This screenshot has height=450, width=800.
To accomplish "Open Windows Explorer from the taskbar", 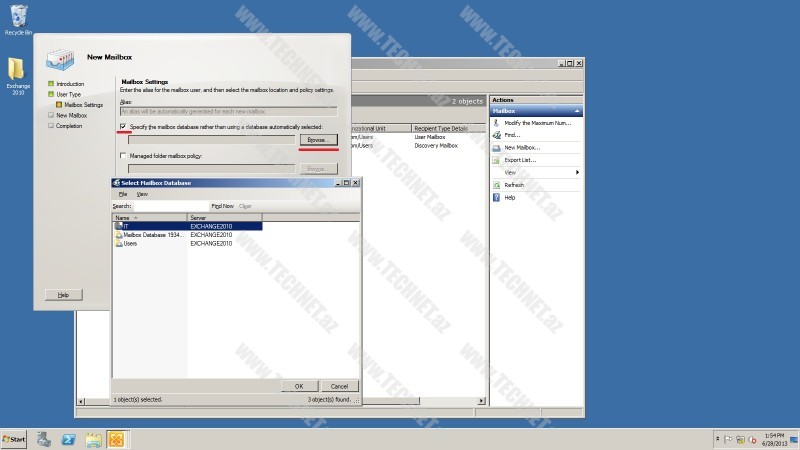I will pos(93,439).
